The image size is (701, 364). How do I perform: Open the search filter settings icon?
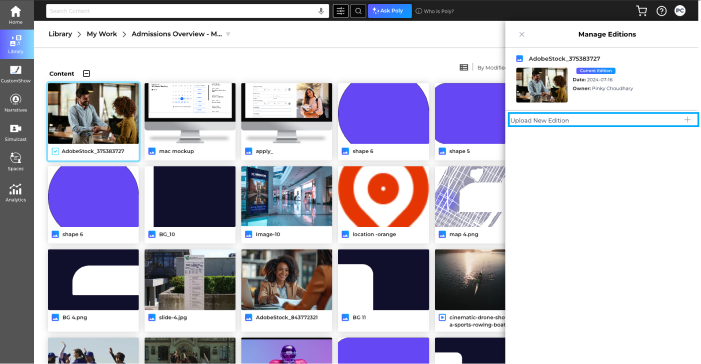click(x=341, y=11)
